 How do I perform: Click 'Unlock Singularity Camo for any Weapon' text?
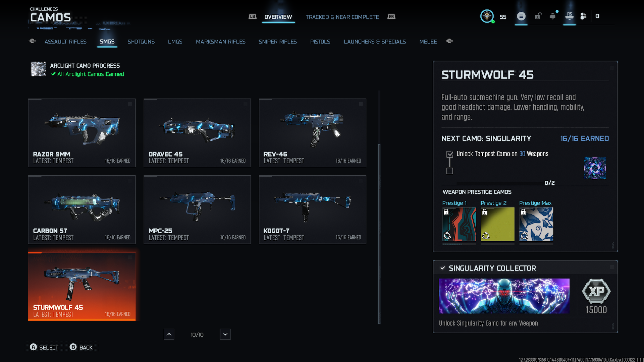(x=488, y=323)
